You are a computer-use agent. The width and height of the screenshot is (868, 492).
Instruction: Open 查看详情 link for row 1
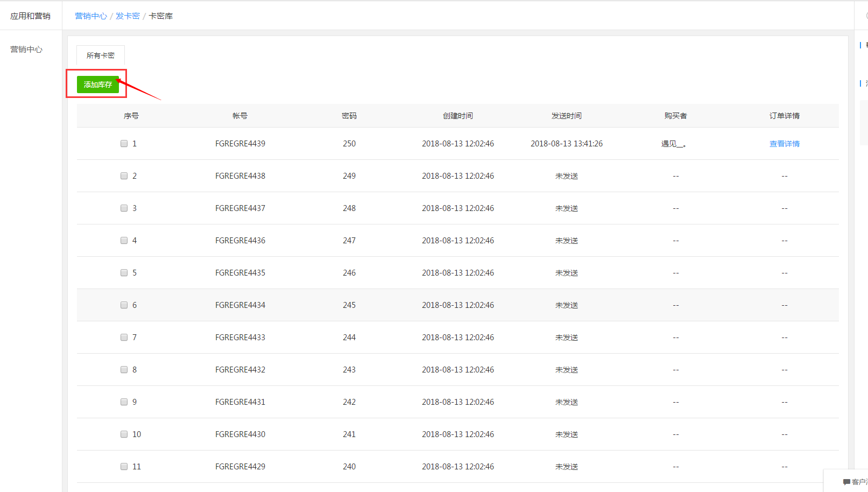[x=784, y=144]
